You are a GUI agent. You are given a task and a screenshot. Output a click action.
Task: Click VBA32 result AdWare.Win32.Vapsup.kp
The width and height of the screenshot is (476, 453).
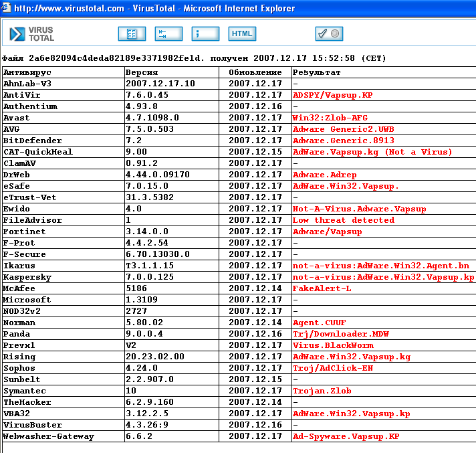pyautogui.click(x=351, y=414)
